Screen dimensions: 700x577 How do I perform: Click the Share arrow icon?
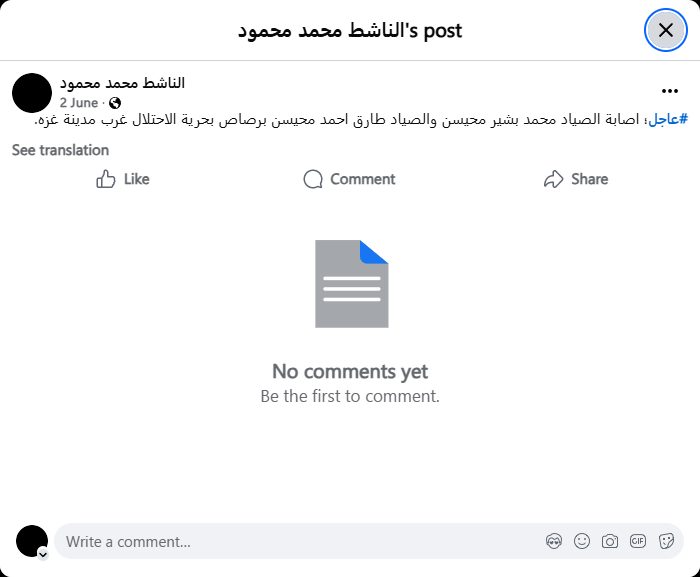(x=554, y=179)
